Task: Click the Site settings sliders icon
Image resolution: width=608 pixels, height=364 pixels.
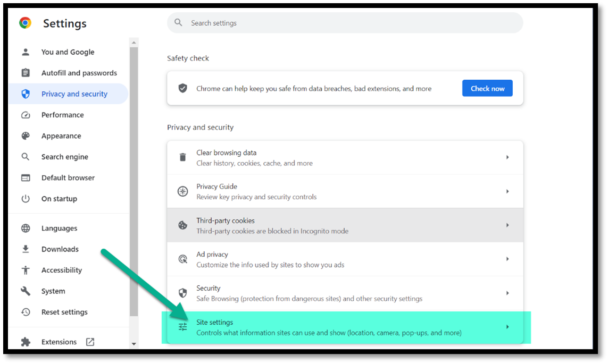Action: tap(182, 327)
